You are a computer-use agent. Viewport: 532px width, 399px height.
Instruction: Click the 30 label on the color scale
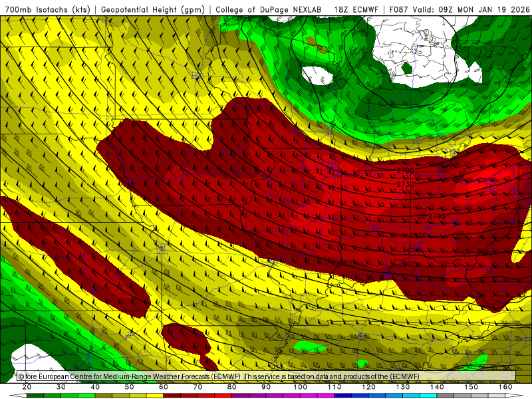61,387
